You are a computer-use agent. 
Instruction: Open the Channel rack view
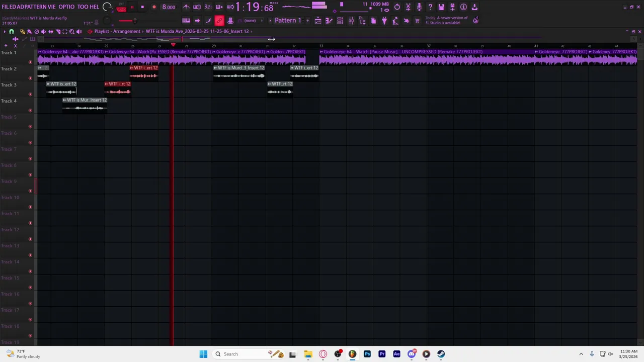[x=340, y=21]
